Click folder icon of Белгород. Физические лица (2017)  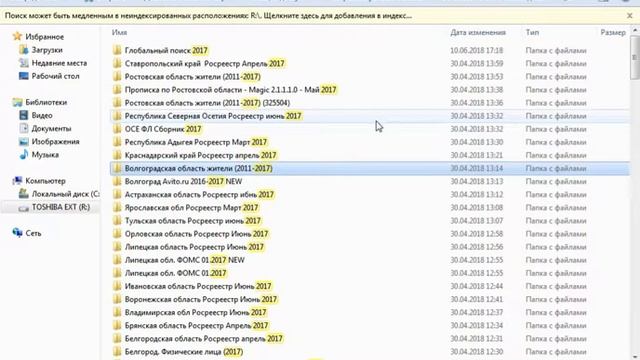(117, 351)
